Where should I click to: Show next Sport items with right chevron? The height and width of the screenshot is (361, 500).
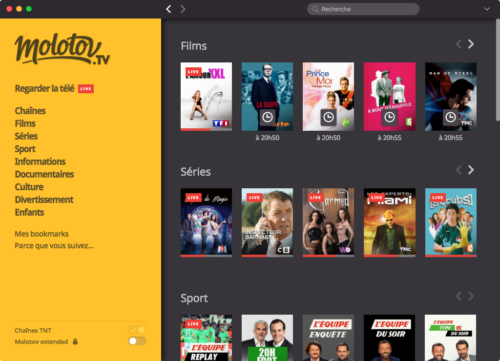pyautogui.click(x=471, y=296)
